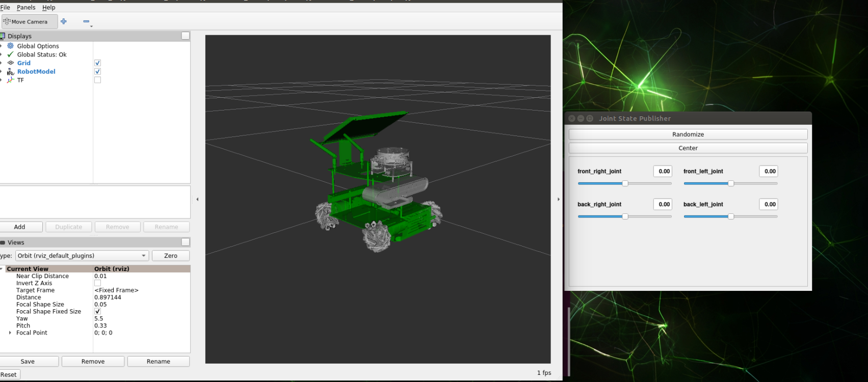Click the Pitch value 0.33
The width and height of the screenshot is (868, 382).
tap(100, 326)
